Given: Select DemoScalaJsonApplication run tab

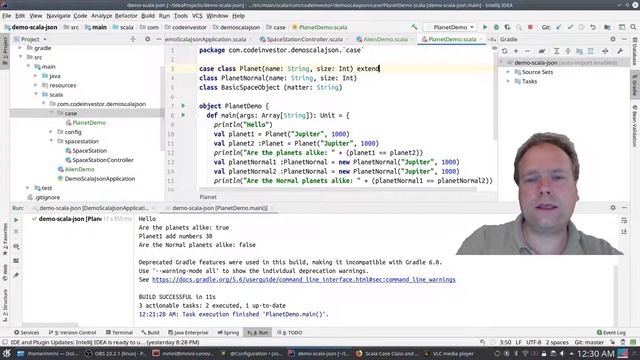Looking at the screenshot, I should coord(94,208).
